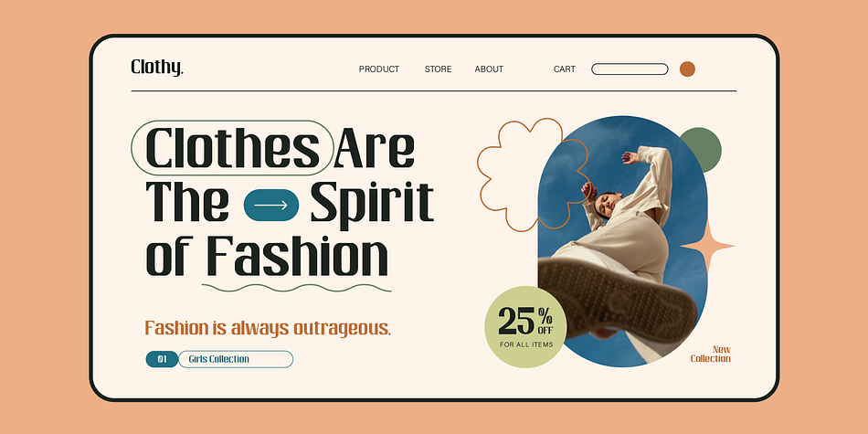This screenshot has width=868, height=434.
Task: Click the orange circle profile avatar
Action: tap(687, 69)
